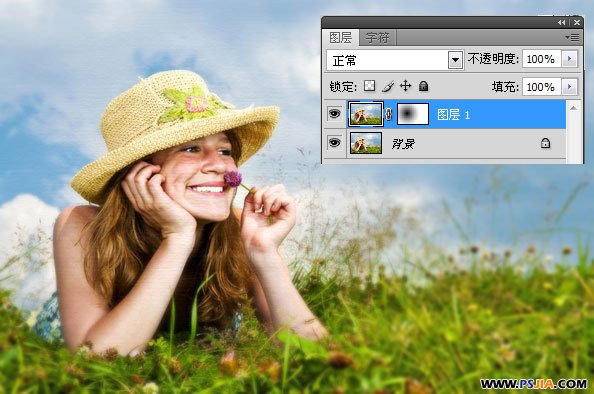Open the panel options menu icon
594x394 pixels.
pos(572,38)
